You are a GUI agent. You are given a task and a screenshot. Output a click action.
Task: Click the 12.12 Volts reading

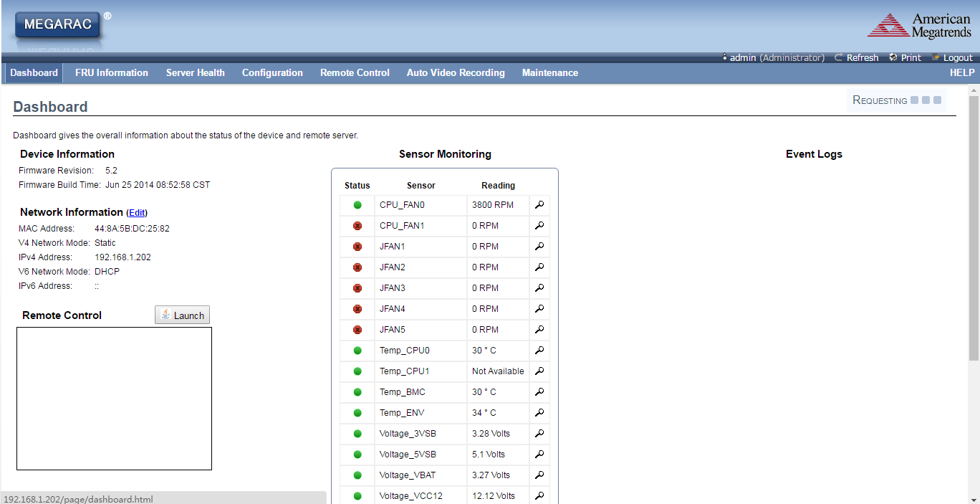[x=494, y=496]
